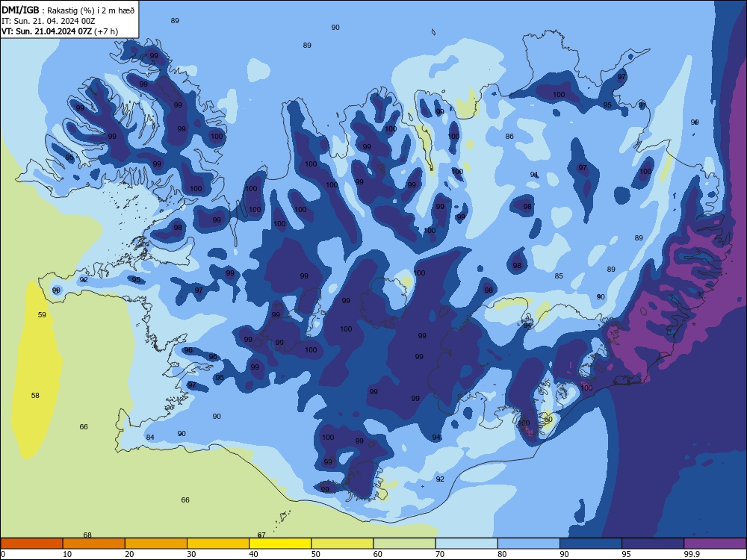Click the 30–40 golden legend segment
747x560 pixels.
click(x=218, y=544)
